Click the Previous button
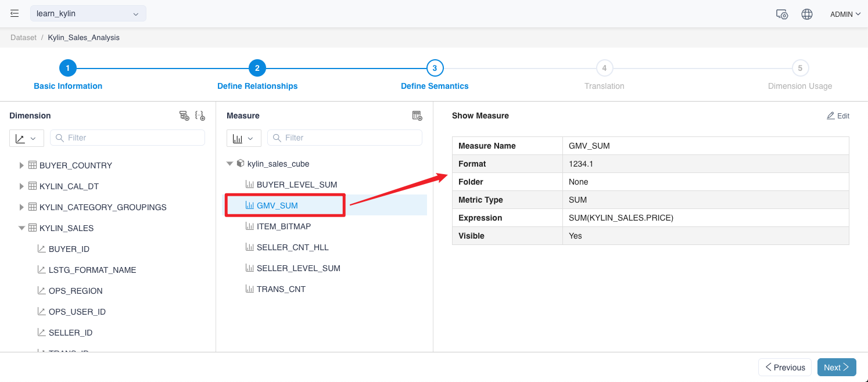Viewport: 868px width, 382px height. (x=784, y=367)
